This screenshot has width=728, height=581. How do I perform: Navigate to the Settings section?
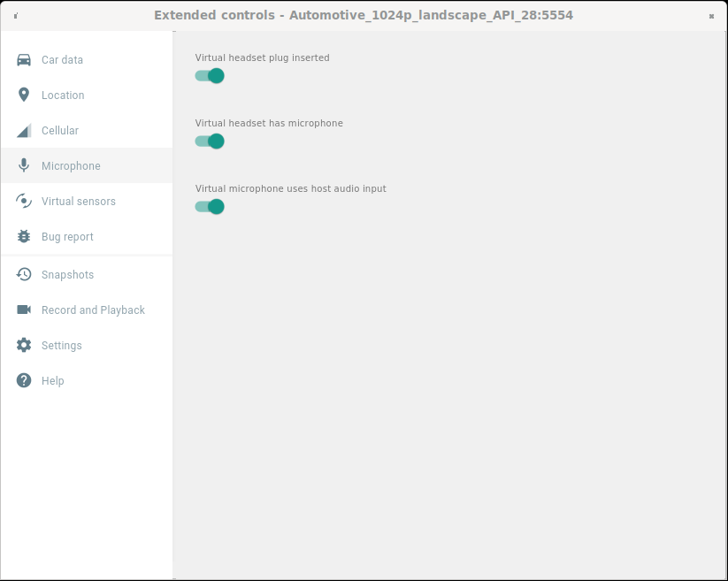point(62,345)
